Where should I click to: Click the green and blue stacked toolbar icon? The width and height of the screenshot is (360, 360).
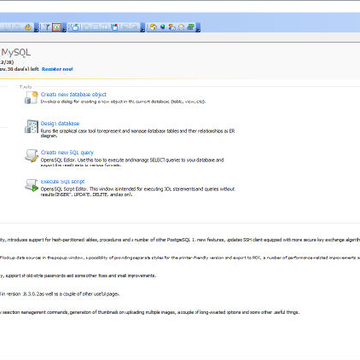(x=191, y=27)
